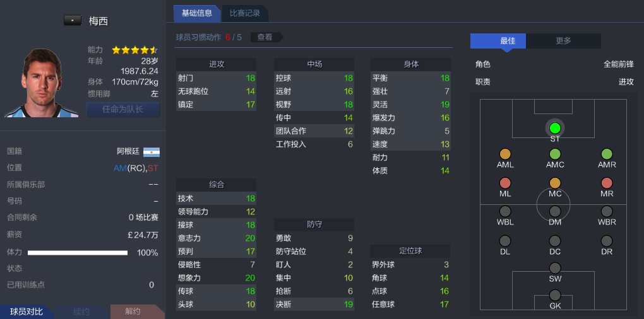Image resolution: width=644 pixels, height=319 pixels.
Task: Open the 基础信息 tab
Action: [x=196, y=13]
